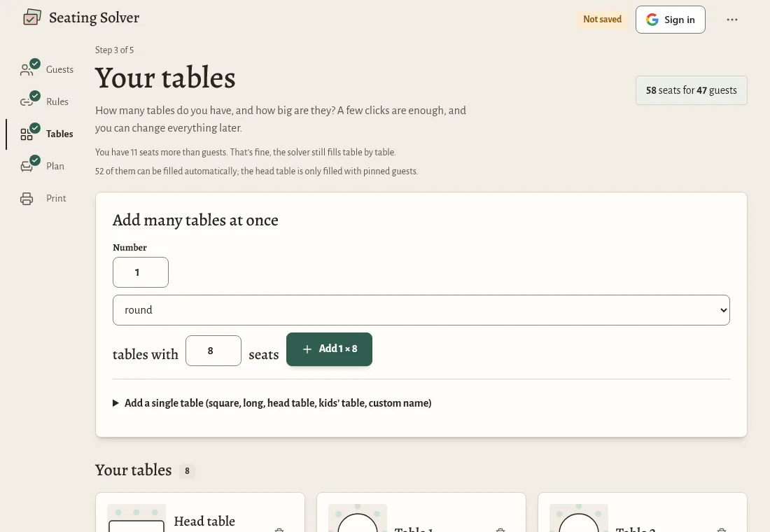Click the Print printer icon
The width and height of the screenshot is (770, 532).
click(27, 199)
